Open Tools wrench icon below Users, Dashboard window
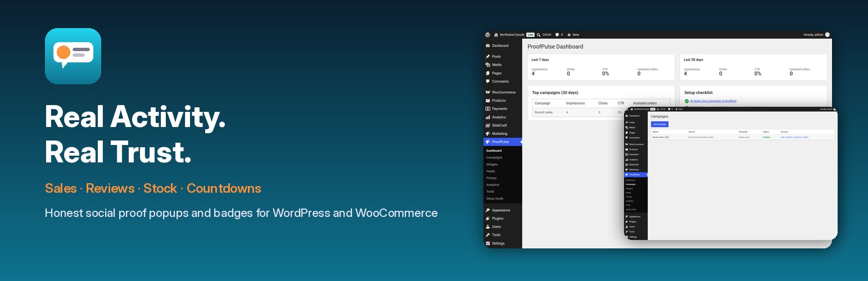 click(x=487, y=235)
